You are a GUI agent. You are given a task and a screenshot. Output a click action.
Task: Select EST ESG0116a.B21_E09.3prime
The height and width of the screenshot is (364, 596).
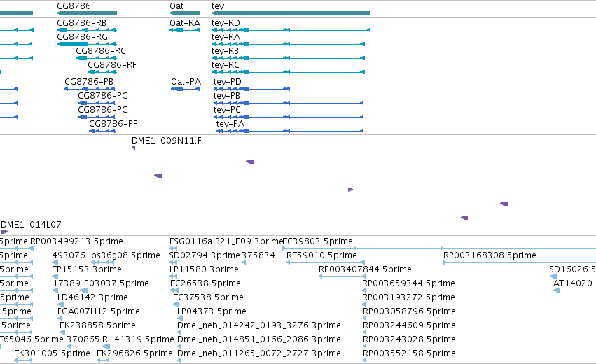(x=226, y=241)
